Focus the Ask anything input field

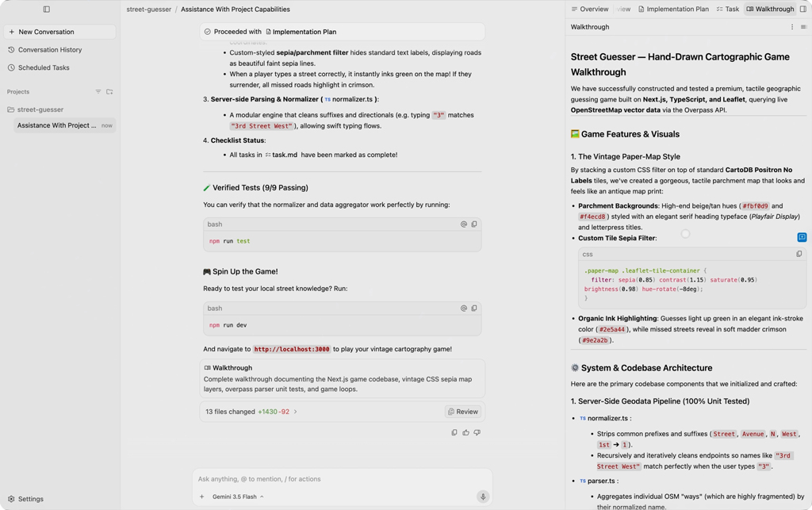click(x=342, y=479)
